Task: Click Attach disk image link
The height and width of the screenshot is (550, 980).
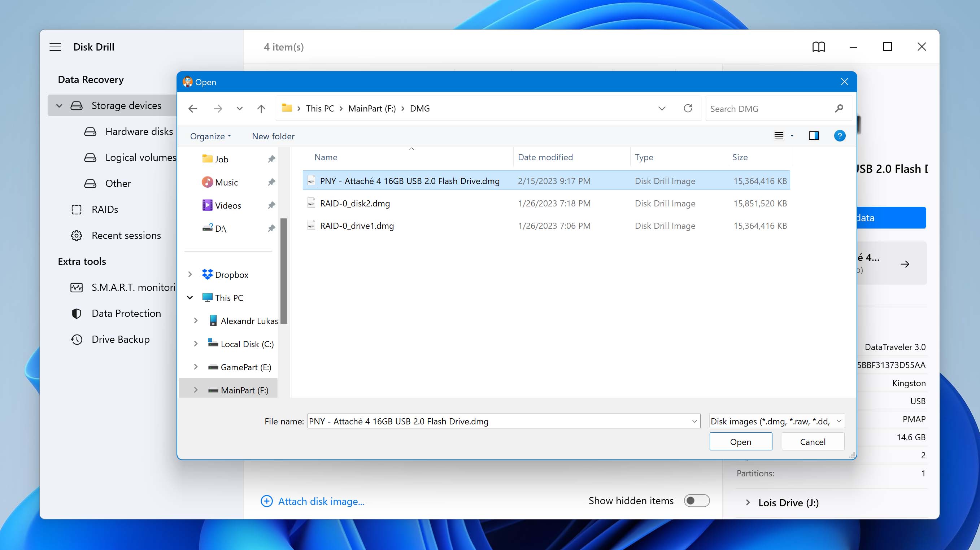Action: [321, 501]
